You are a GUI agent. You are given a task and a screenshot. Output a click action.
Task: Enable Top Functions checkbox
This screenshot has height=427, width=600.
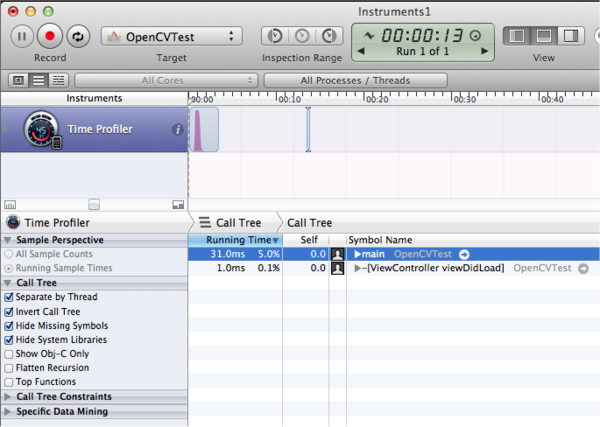click(x=9, y=382)
